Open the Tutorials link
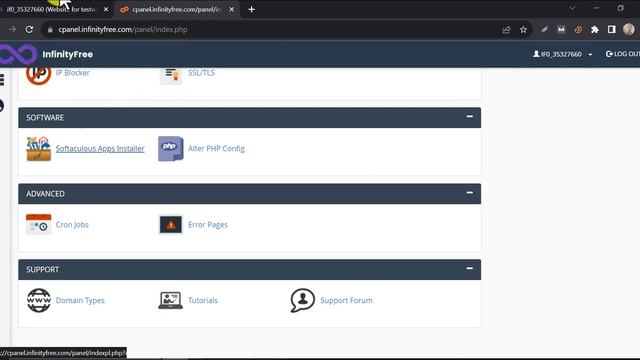640x360 pixels. coord(203,300)
